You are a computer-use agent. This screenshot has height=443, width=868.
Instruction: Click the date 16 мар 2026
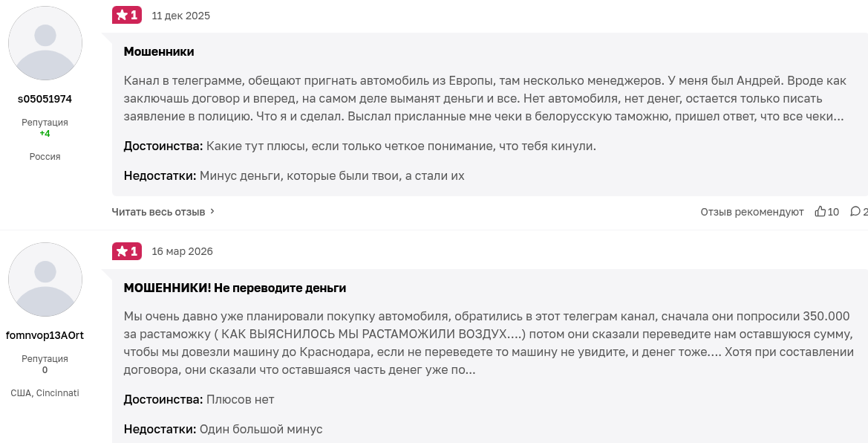(x=182, y=251)
